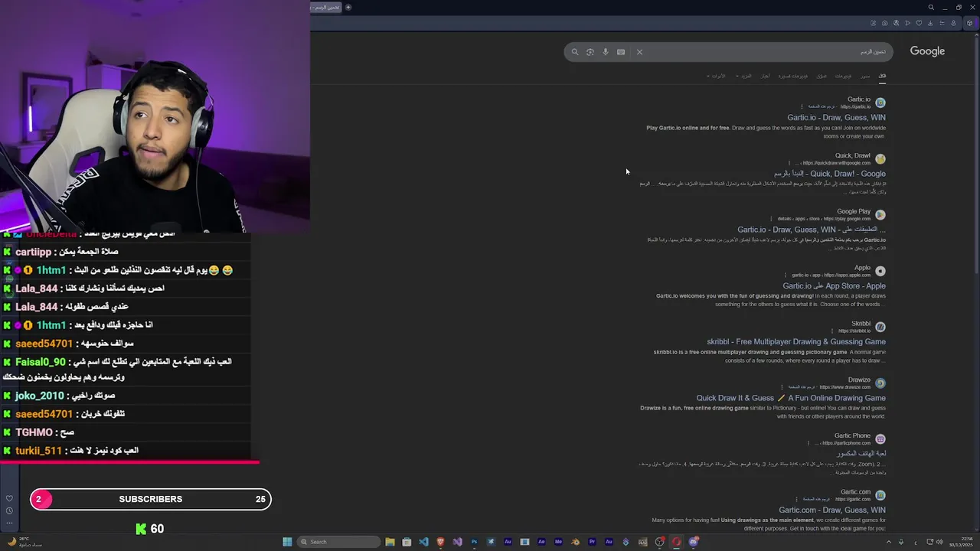Viewport: 980px width, 551px height.
Task: Switch to أخبار (News) search tab
Action: click(x=766, y=76)
